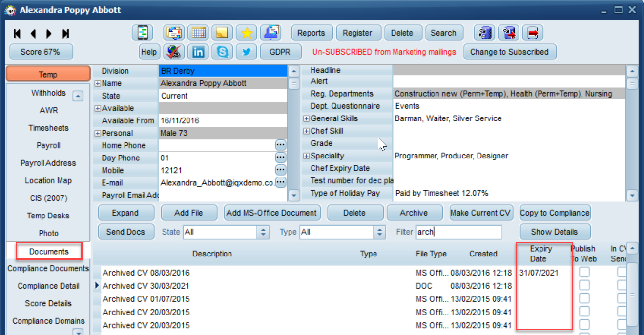Click the mobile phone toolbar icon
Viewport: 644px width, 335px height.
[x=143, y=33]
